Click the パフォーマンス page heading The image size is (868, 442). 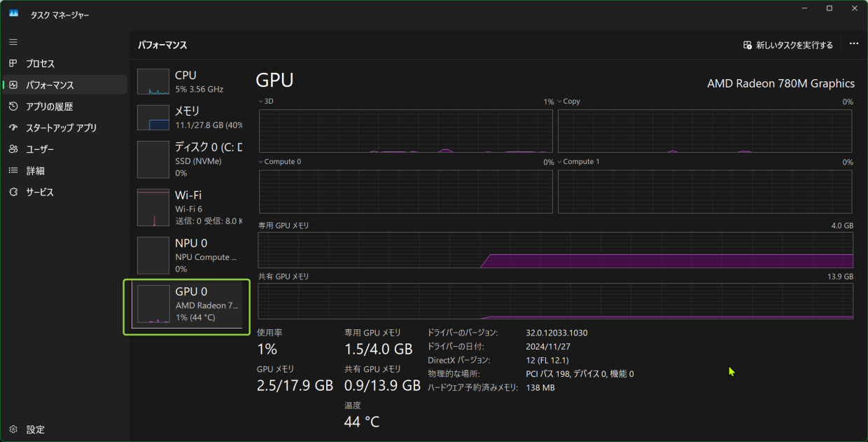[162, 45]
